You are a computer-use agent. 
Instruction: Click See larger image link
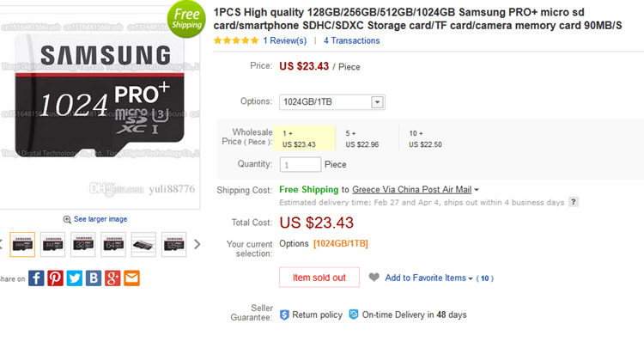tap(100, 219)
